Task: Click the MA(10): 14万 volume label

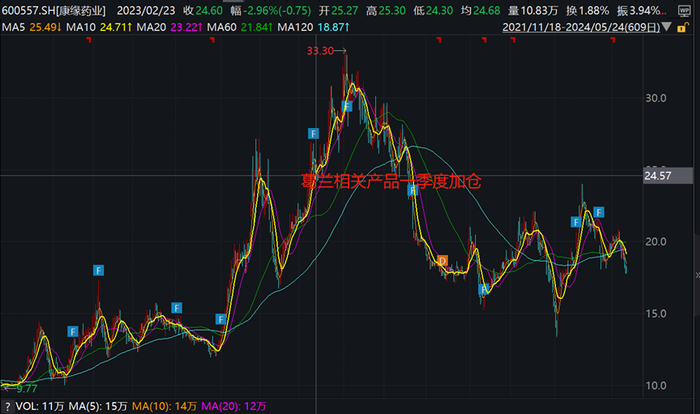Action: point(164,406)
